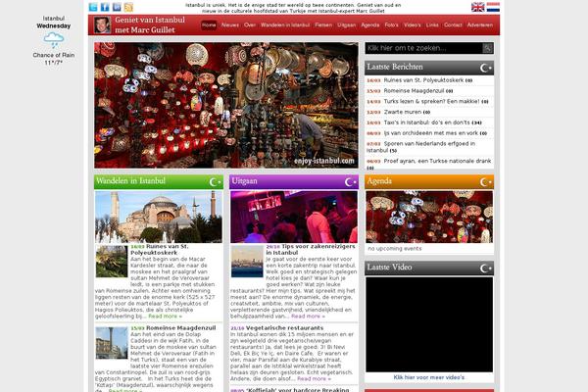
Task: Open 'Sporen van Nederlands erfgoed in Istanbul'
Action: (x=421, y=147)
